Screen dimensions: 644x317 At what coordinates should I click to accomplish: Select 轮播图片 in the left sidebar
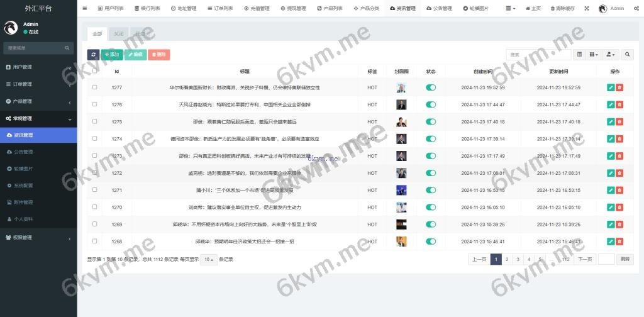coord(23,169)
